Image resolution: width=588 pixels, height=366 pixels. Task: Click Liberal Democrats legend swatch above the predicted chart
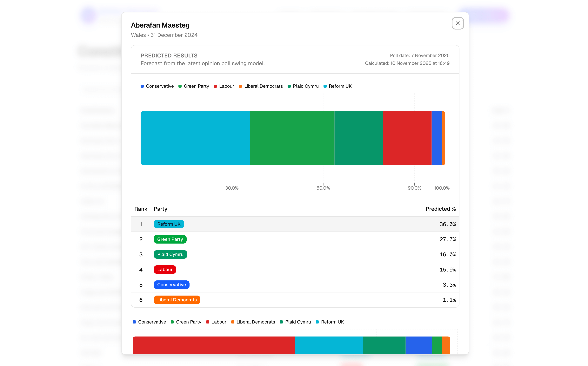pos(240,86)
